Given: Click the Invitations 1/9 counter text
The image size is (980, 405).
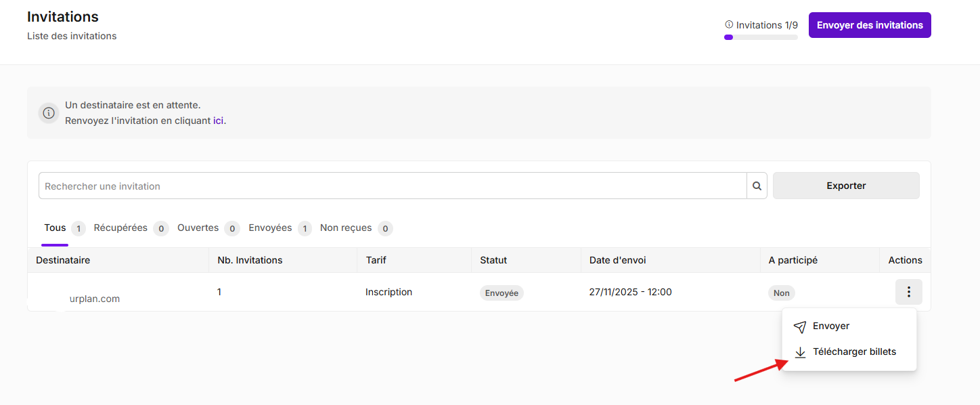Looking at the screenshot, I should [x=767, y=25].
